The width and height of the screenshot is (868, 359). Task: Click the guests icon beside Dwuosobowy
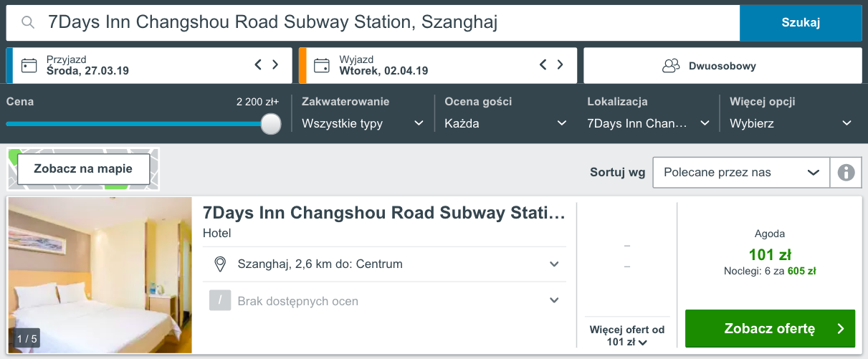tap(670, 66)
